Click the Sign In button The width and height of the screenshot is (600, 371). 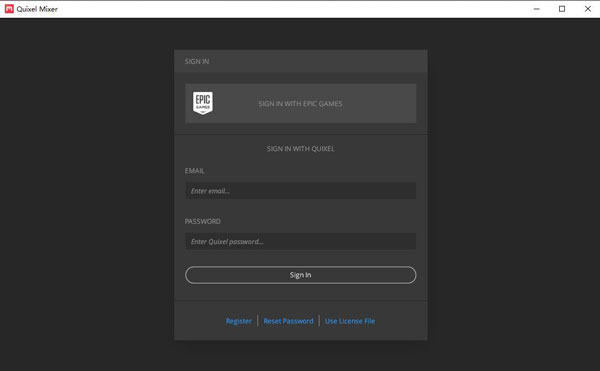[x=300, y=275]
